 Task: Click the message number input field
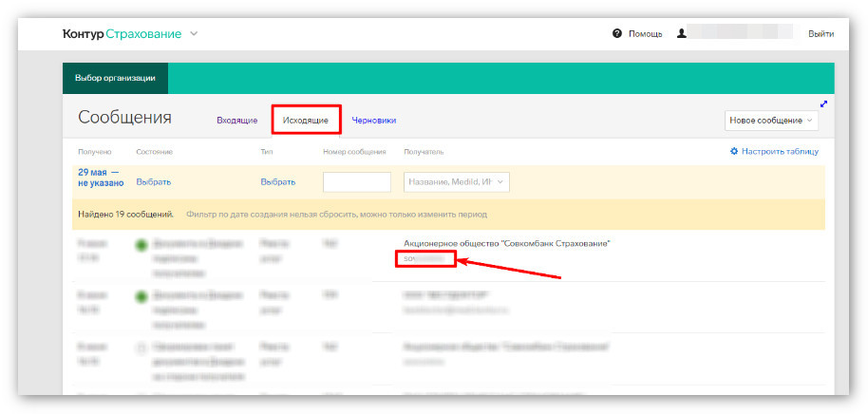tap(357, 182)
